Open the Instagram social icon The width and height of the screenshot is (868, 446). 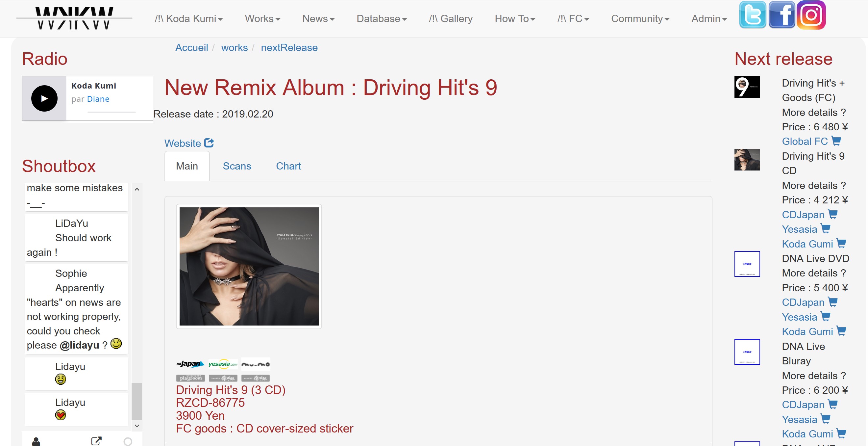811,15
